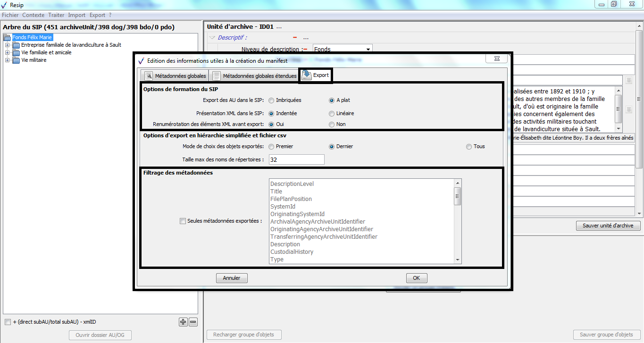The image size is (644, 343).
Task: Select the Imbriquées radio button
Action: tap(271, 100)
